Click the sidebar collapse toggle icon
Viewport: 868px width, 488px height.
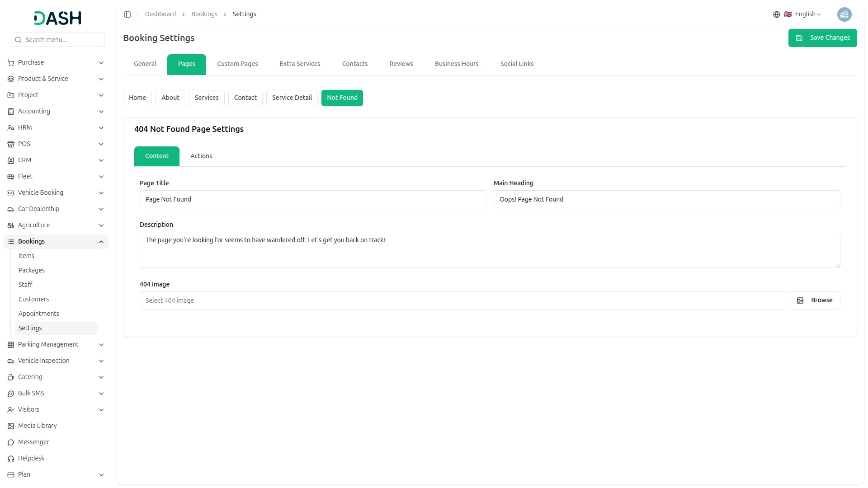[x=127, y=14]
